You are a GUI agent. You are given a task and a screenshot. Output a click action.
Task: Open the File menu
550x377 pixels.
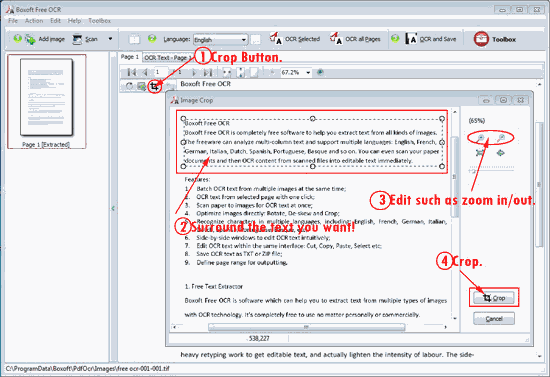pyautogui.click(x=13, y=21)
